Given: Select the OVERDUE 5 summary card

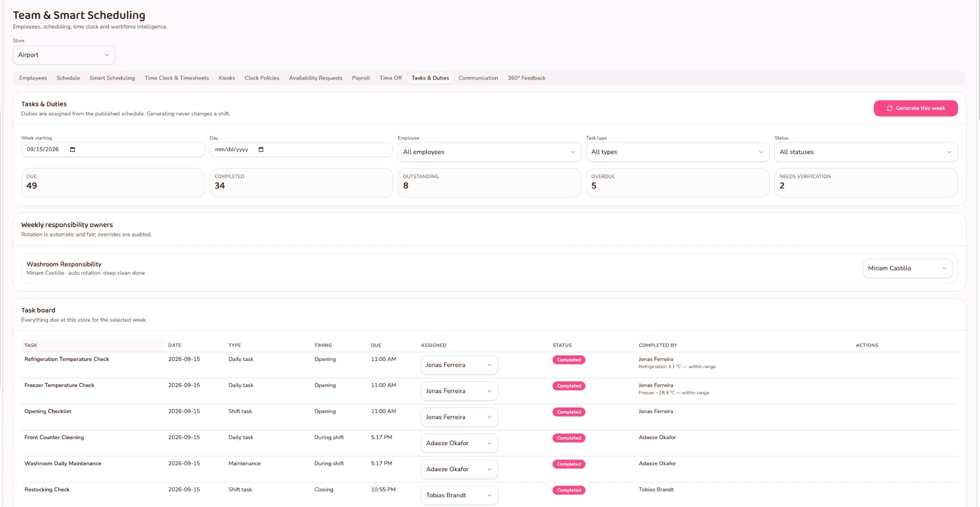Looking at the screenshot, I should 677,183.
